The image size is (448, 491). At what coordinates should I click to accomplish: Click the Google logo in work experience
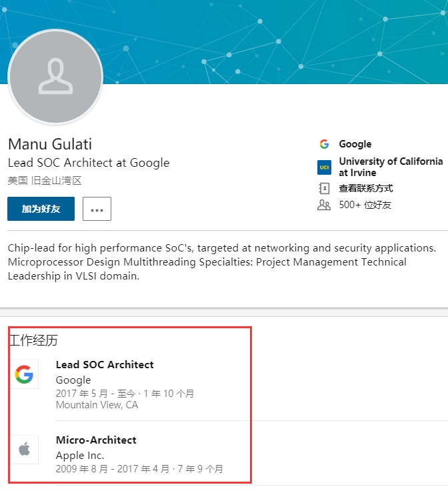(x=24, y=374)
